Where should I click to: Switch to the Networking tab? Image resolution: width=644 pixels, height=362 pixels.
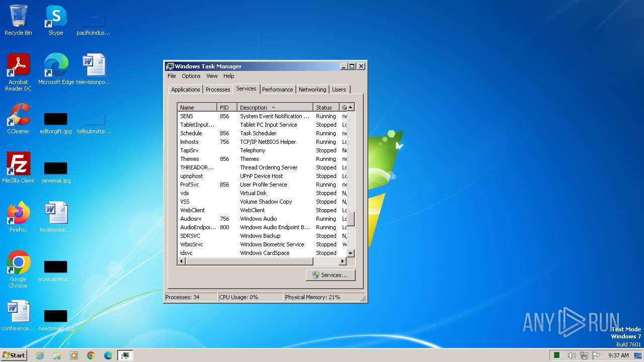point(312,89)
